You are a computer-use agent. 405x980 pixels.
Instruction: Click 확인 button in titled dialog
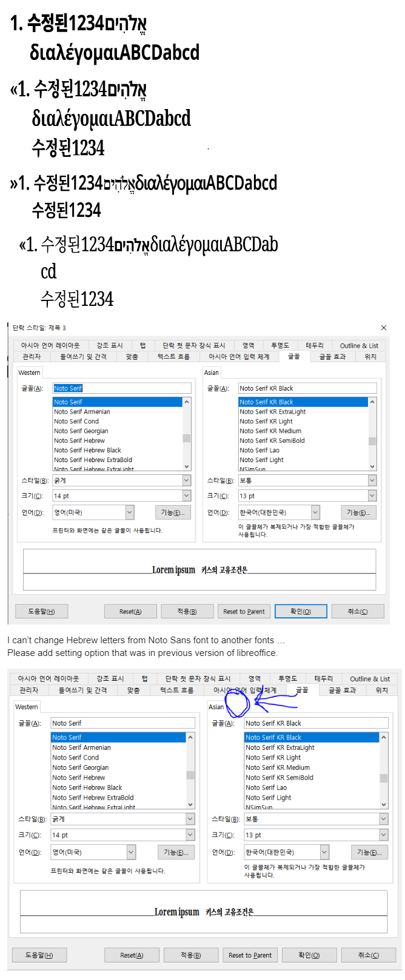(300, 611)
